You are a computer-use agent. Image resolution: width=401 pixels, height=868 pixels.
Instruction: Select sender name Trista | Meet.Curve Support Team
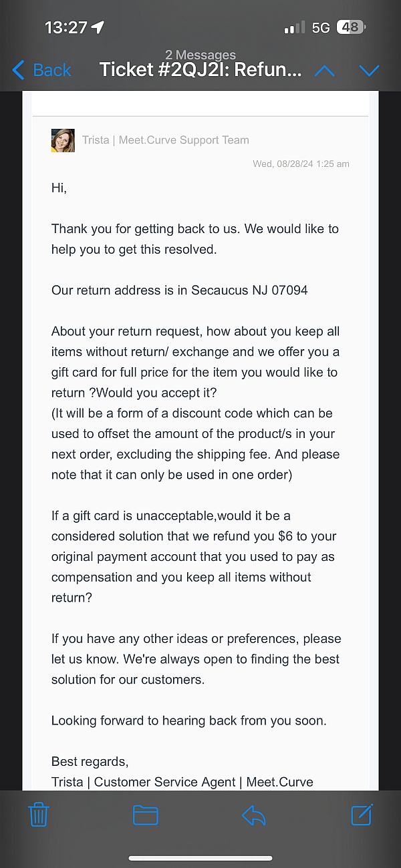tap(166, 140)
